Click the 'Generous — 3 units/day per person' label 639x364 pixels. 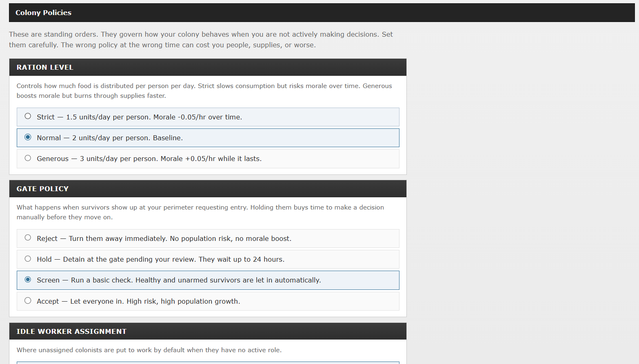(149, 159)
